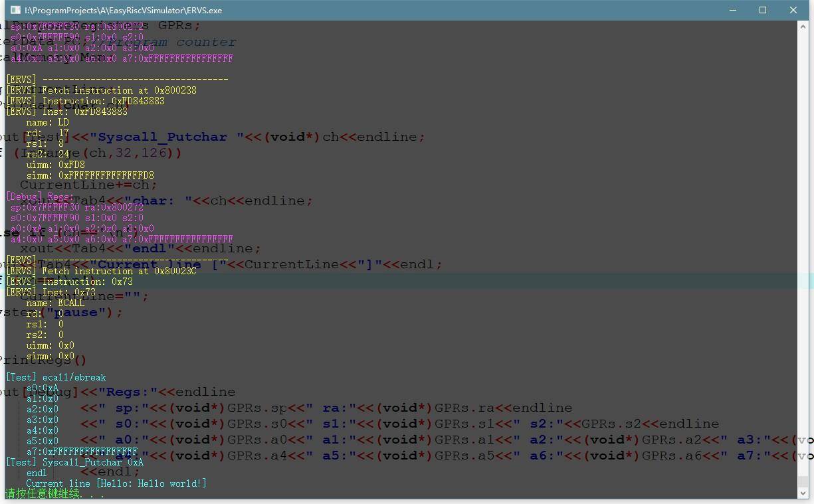This screenshot has width=814, height=504.
Task: Click 'Current line [Hello: Hello world!]'
Action: tap(116, 483)
